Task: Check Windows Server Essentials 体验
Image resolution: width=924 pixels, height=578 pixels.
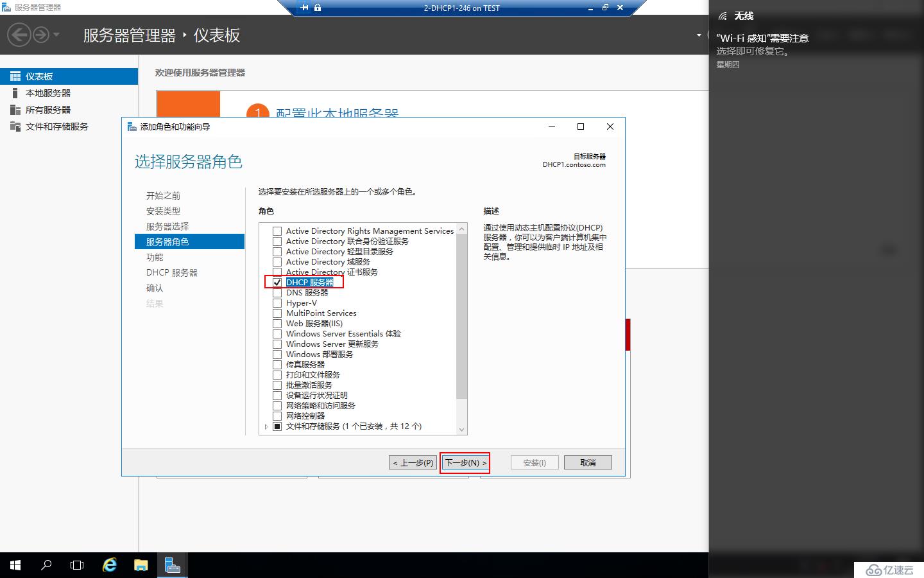Action: pos(277,334)
